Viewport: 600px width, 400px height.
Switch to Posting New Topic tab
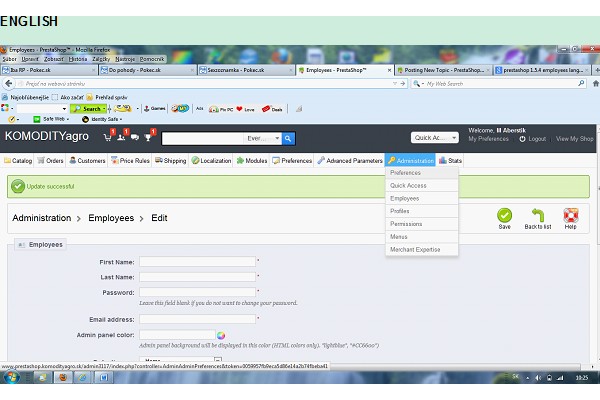coord(443,70)
